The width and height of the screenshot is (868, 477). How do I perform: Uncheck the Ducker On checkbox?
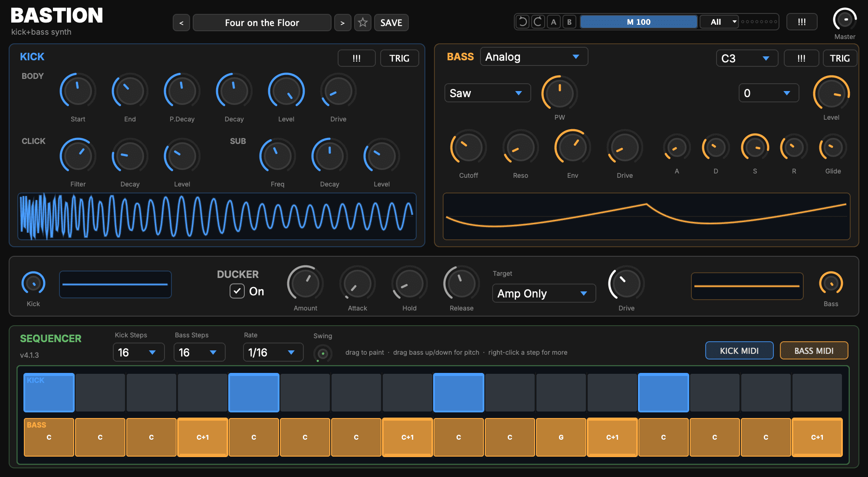pos(237,291)
